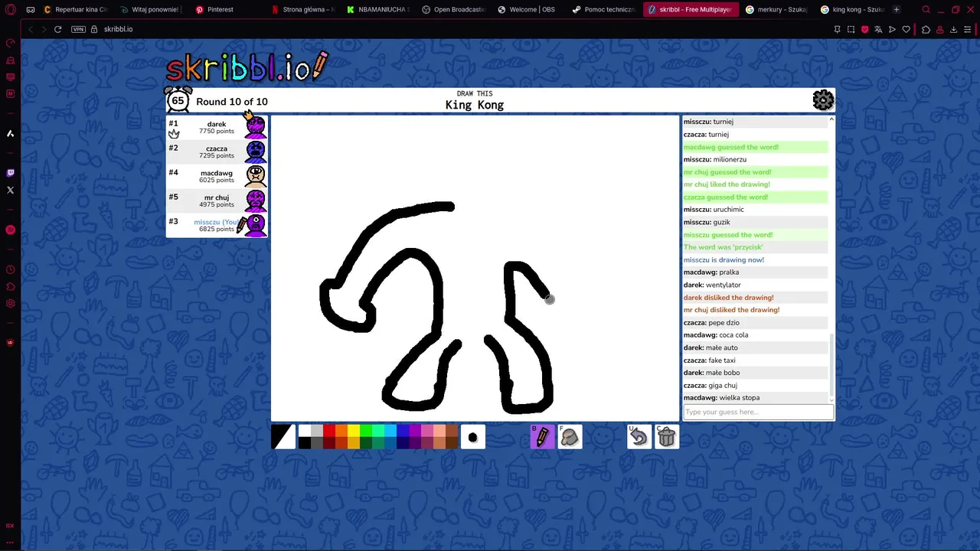The width and height of the screenshot is (980, 551).
Task: Go back in browser history
Action: pyautogui.click(x=30, y=29)
